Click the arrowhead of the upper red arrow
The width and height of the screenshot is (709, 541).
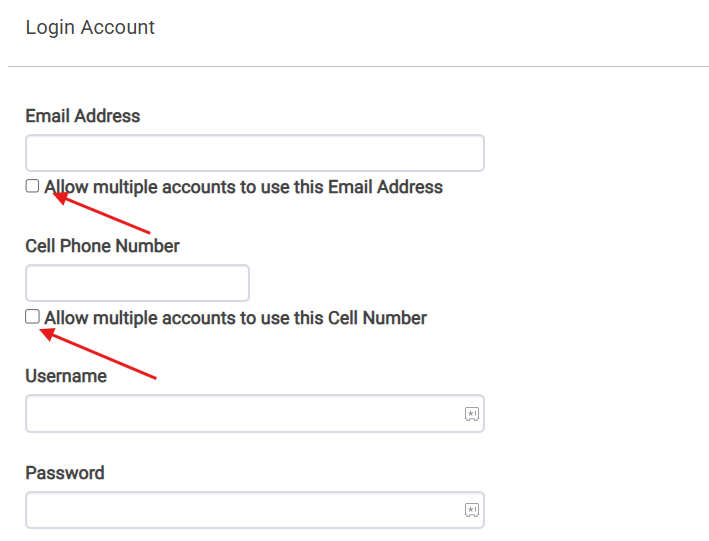coord(57,195)
